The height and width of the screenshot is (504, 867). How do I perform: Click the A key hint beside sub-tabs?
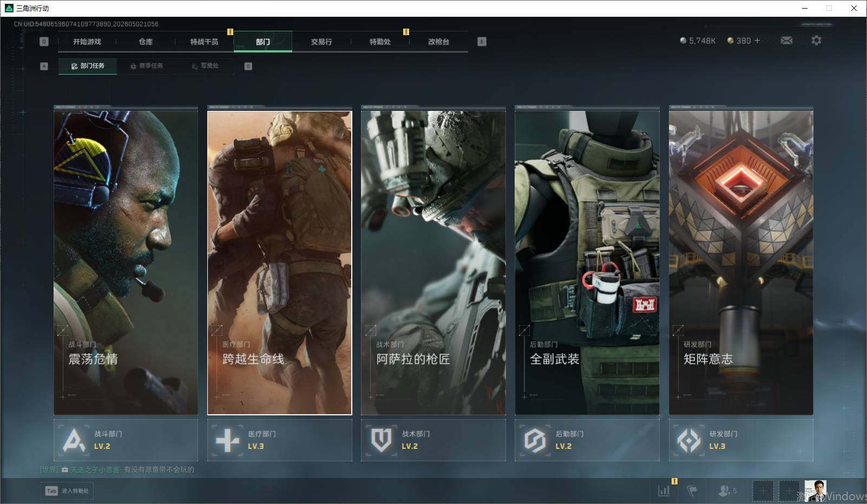click(x=44, y=66)
